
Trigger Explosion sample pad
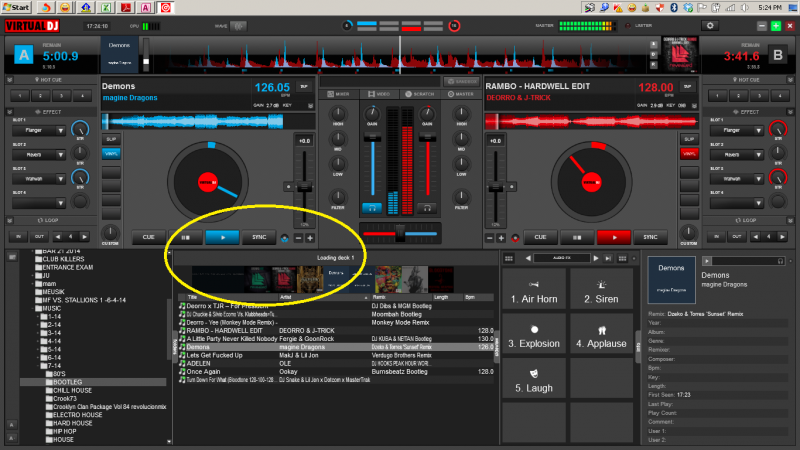click(x=534, y=334)
